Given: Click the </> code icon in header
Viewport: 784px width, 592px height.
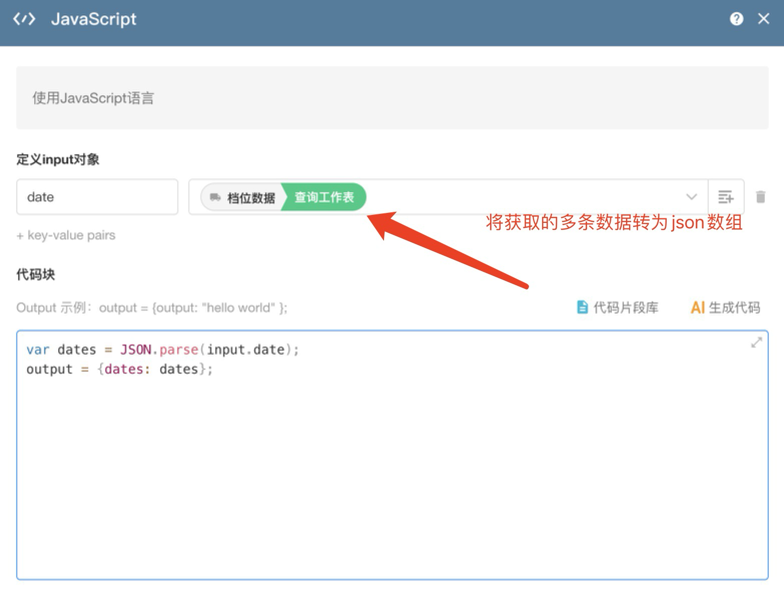Looking at the screenshot, I should click(x=24, y=19).
